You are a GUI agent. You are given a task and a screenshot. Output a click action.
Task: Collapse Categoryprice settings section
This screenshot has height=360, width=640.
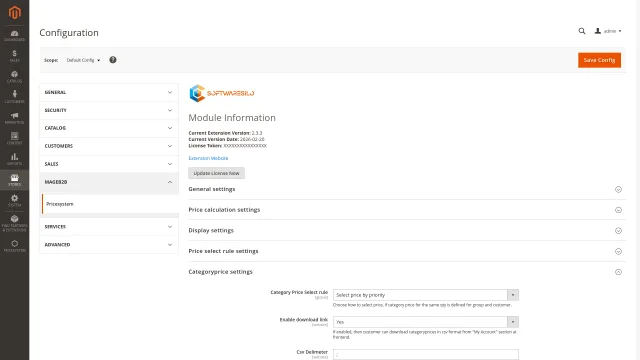click(x=407, y=272)
